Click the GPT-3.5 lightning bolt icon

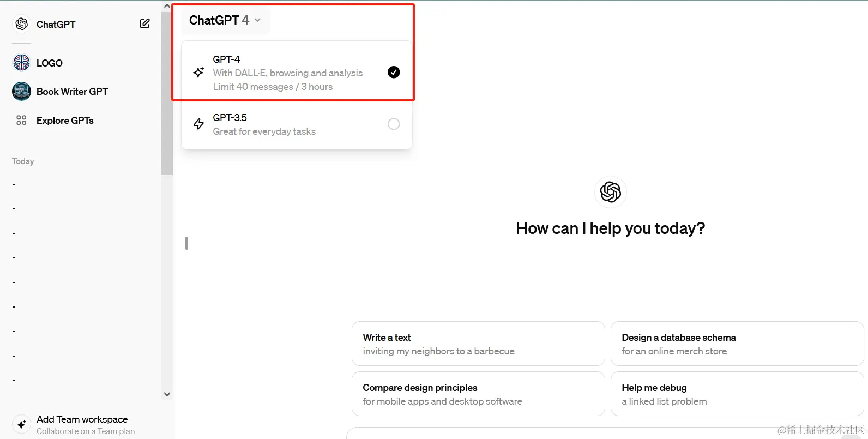199,124
